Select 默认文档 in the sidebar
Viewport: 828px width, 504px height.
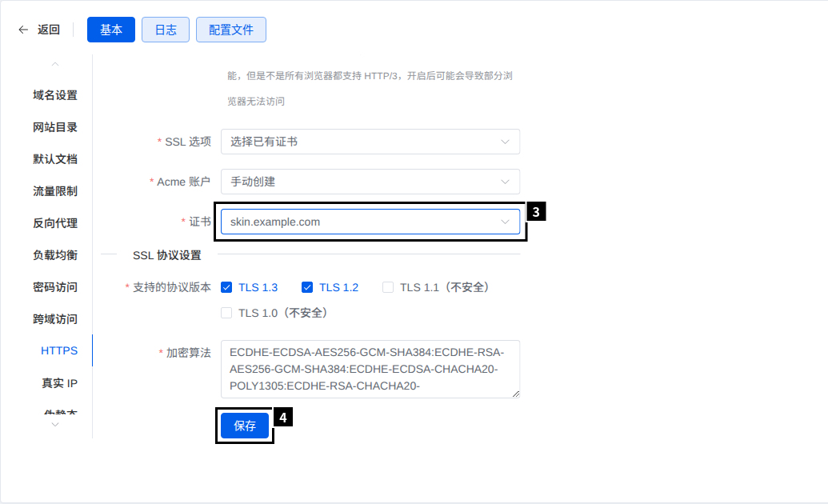(x=55, y=159)
